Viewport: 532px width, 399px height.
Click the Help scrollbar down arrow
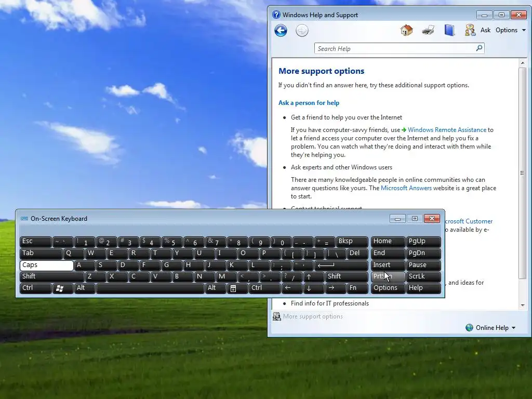click(x=522, y=305)
